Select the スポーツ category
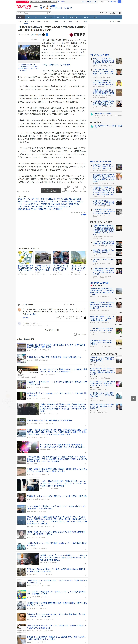 point(56,21)
